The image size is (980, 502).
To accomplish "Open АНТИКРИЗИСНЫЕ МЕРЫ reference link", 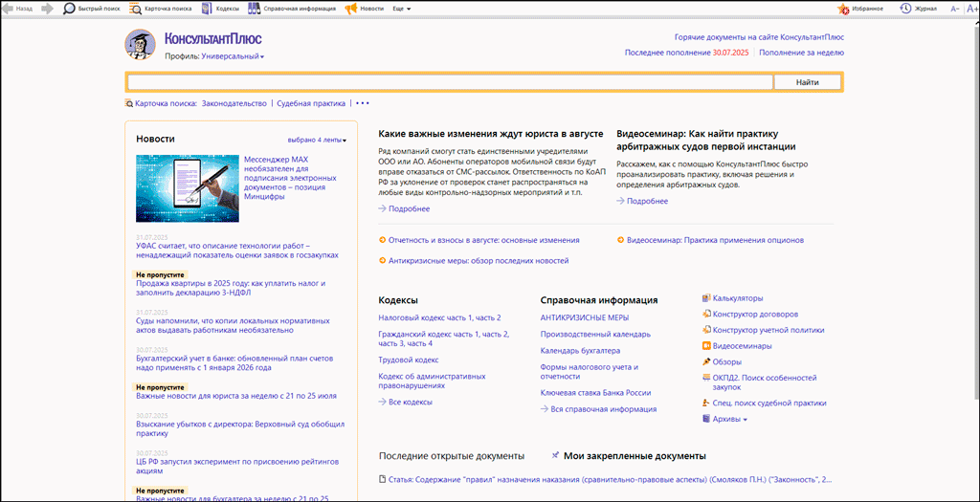I will (585, 317).
